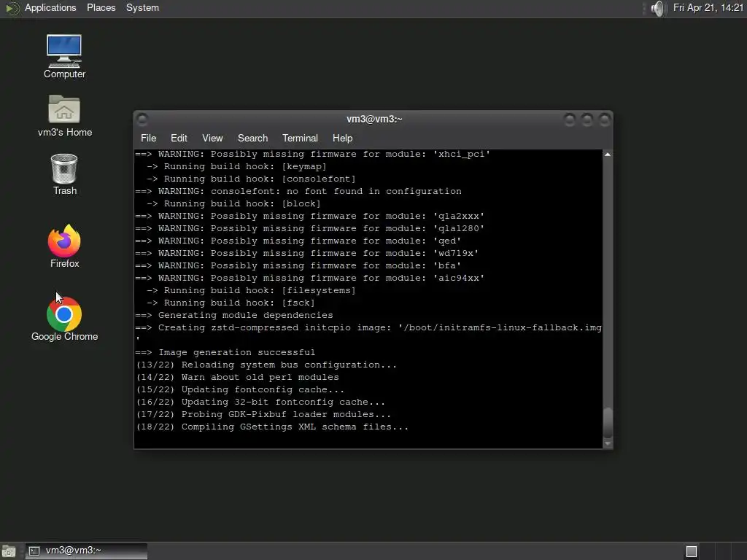Click the show desktop icon in the bottom panel

coord(9,551)
